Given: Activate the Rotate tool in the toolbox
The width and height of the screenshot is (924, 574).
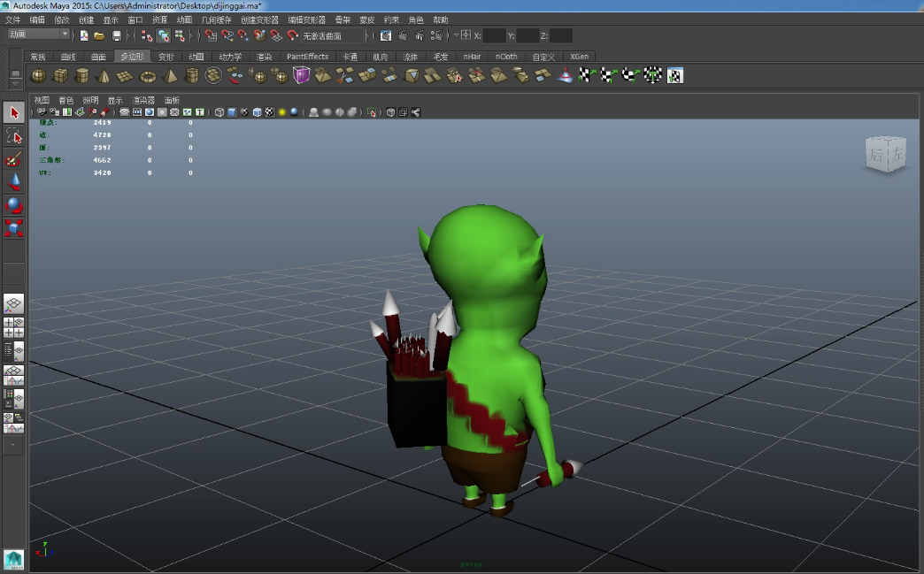Looking at the screenshot, I should [x=14, y=205].
